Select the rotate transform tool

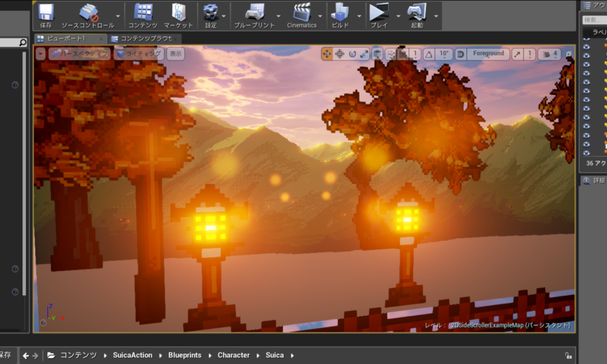tap(352, 54)
